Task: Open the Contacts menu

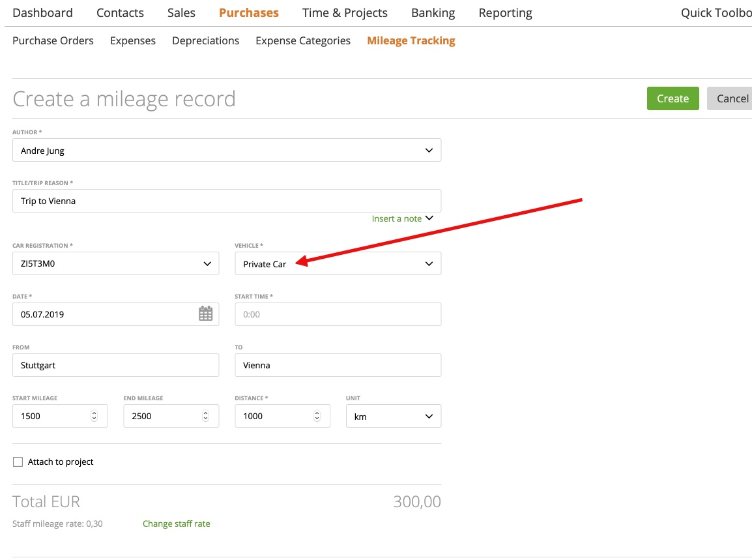Action: coord(120,13)
